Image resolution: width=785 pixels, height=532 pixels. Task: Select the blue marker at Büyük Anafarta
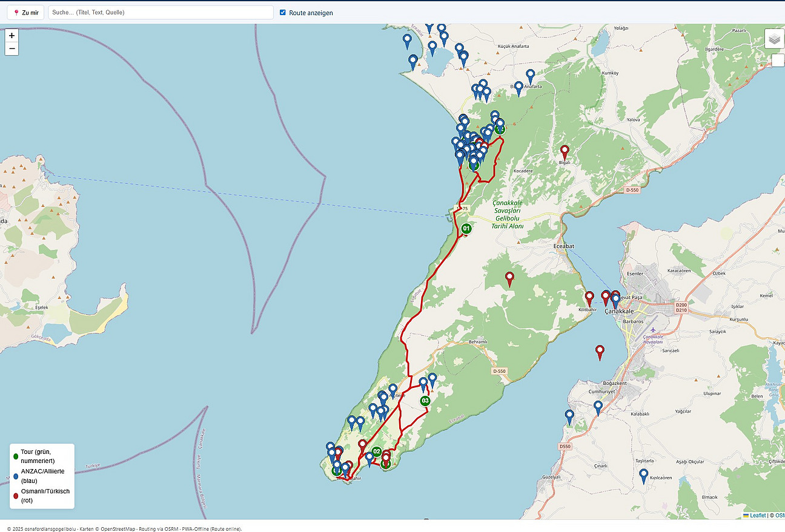pyautogui.click(x=518, y=88)
